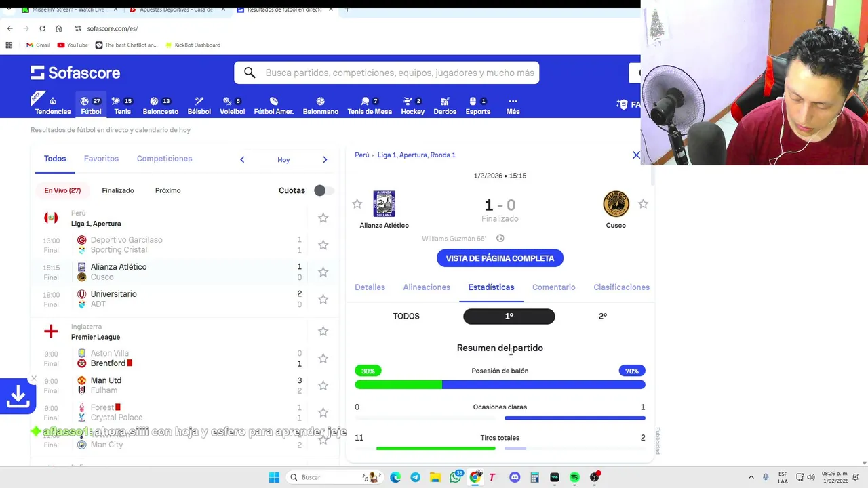Switch to the Favoritos tab
This screenshot has height=488, width=868.
tap(101, 159)
